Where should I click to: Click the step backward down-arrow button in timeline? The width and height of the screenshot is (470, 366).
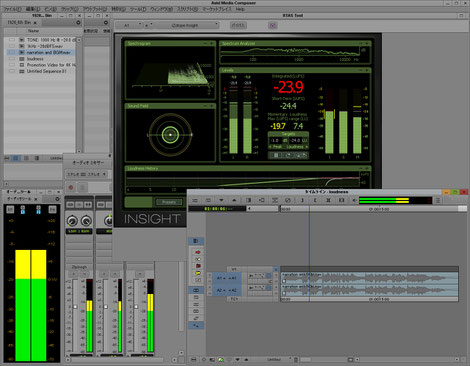tap(221, 200)
